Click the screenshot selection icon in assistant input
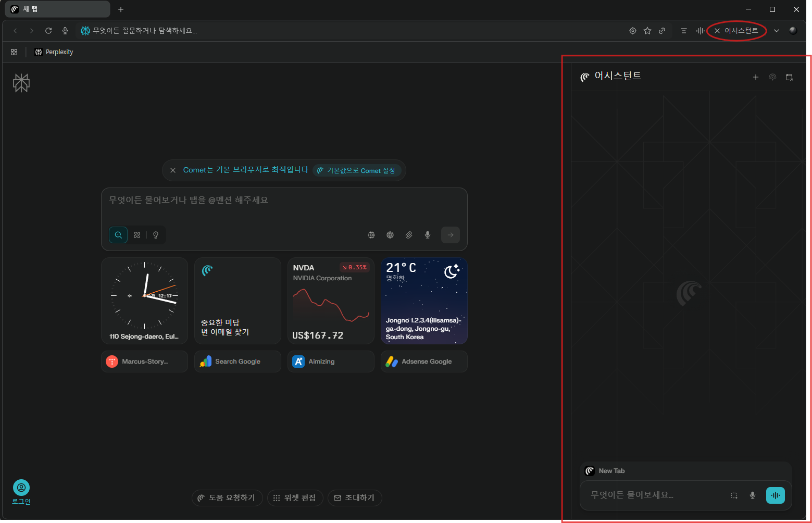Viewport: 812px width, 523px height. coord(734,495)
